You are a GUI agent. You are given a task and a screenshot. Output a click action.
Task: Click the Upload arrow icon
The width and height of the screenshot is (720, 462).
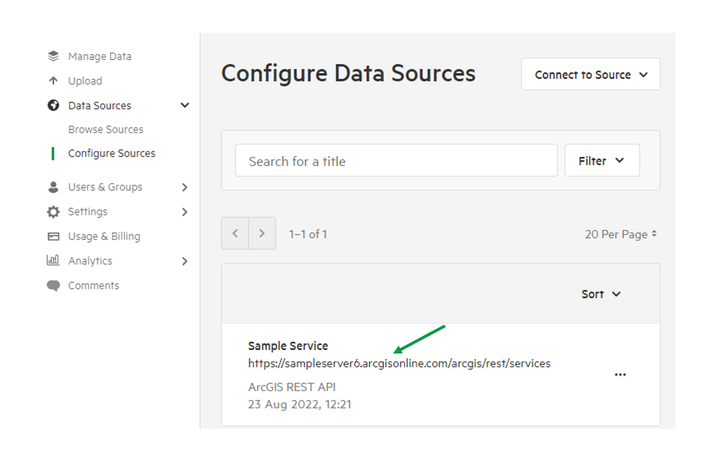[53, 81]
